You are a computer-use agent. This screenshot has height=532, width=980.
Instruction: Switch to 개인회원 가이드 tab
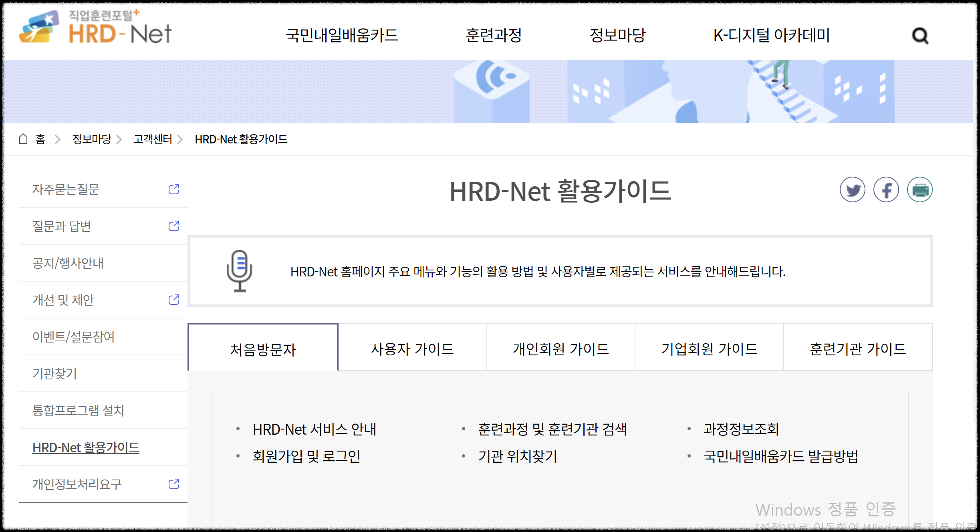pos(561,347)
